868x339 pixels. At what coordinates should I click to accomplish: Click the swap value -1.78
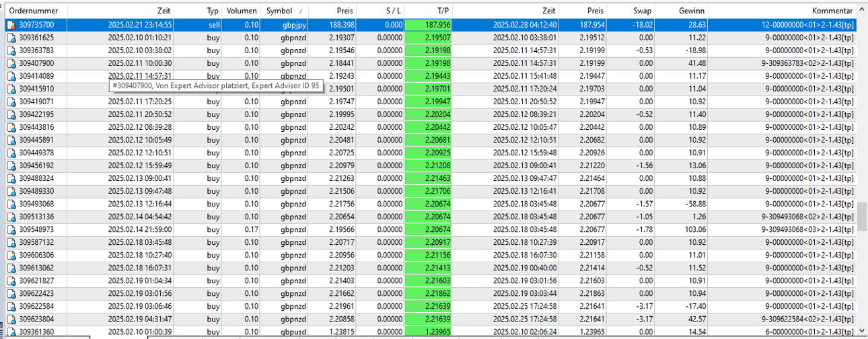tap(643, 229)
